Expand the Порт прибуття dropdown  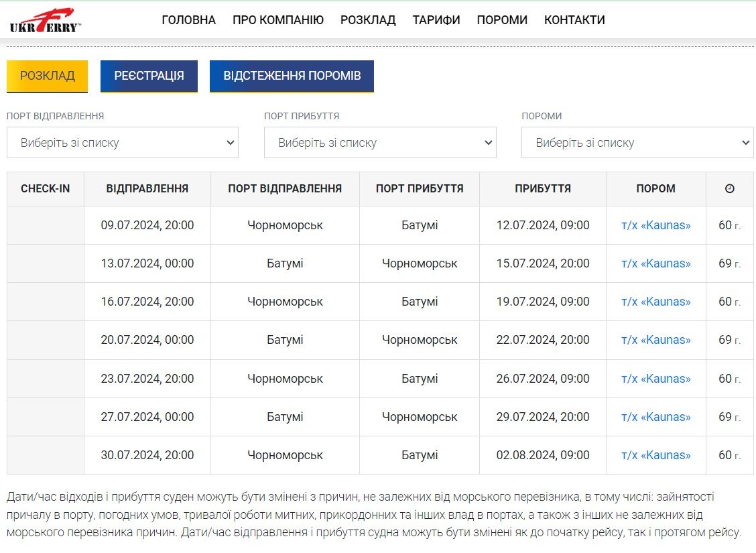380,143
